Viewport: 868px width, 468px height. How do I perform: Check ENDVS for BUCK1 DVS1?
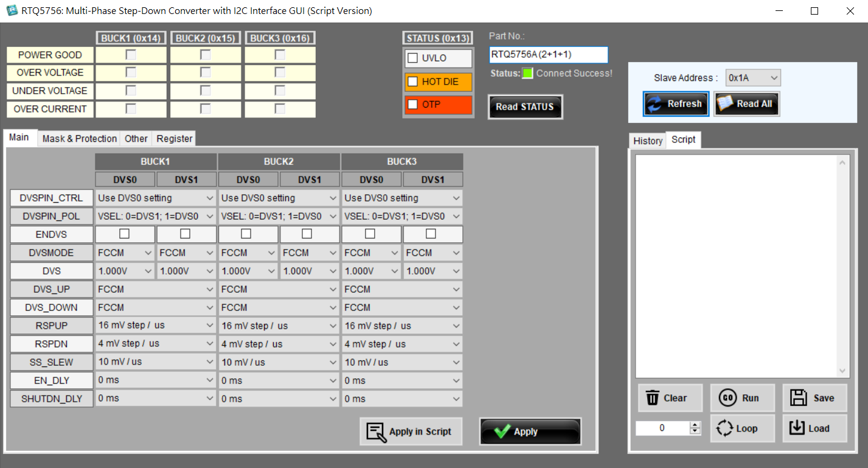[x=186, y=234]
